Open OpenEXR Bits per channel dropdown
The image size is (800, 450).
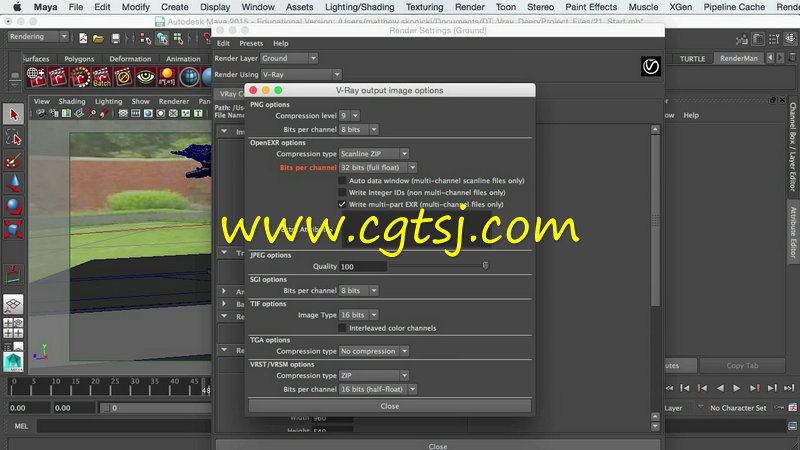click(378, 167)
